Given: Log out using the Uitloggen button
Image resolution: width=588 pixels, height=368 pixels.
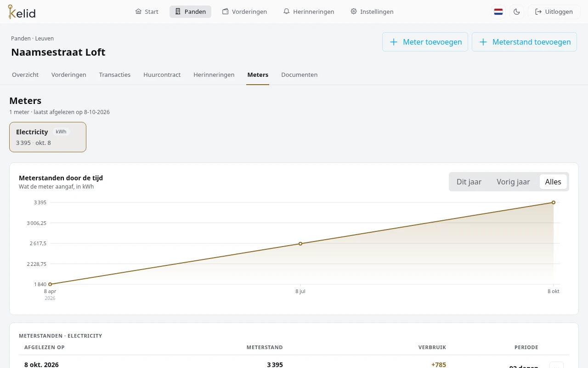Looking at the screenshot, I should coord(554,12).
